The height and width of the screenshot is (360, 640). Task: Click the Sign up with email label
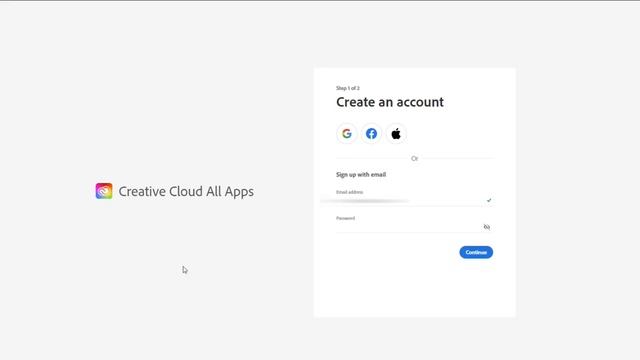click(x=361, y=175)
